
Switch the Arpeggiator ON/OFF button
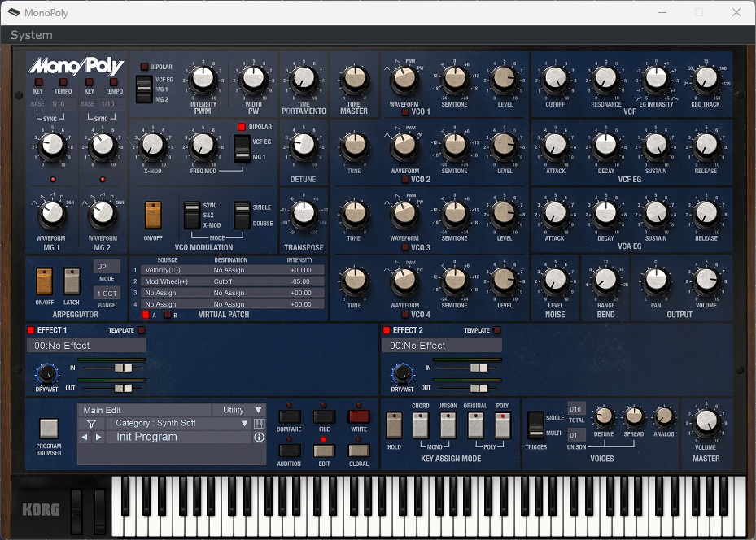(x=44, y=281)
